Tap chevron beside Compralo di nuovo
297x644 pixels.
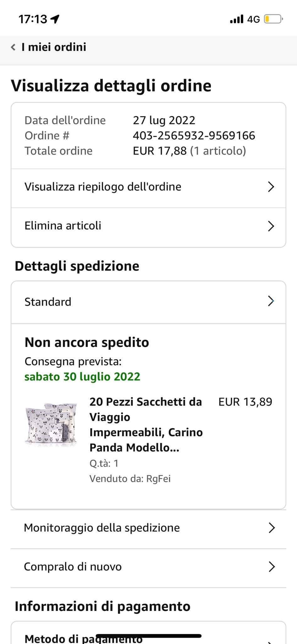click(272, 567)
